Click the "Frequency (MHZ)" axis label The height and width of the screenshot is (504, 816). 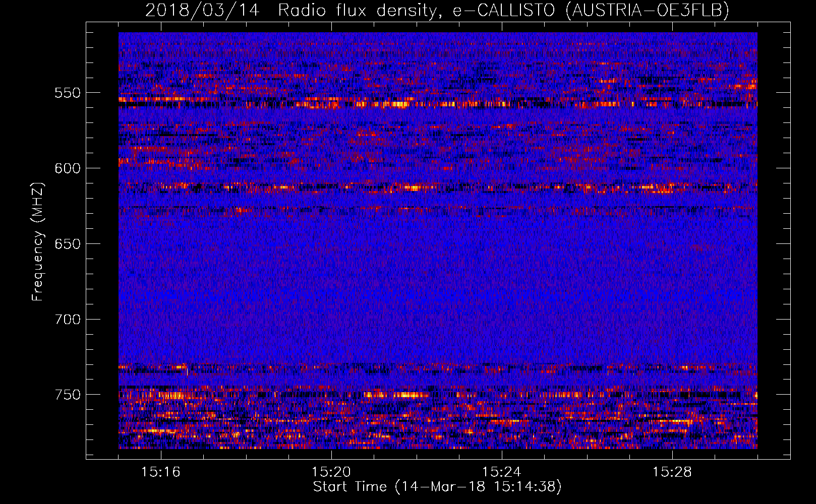coord(38,242)
